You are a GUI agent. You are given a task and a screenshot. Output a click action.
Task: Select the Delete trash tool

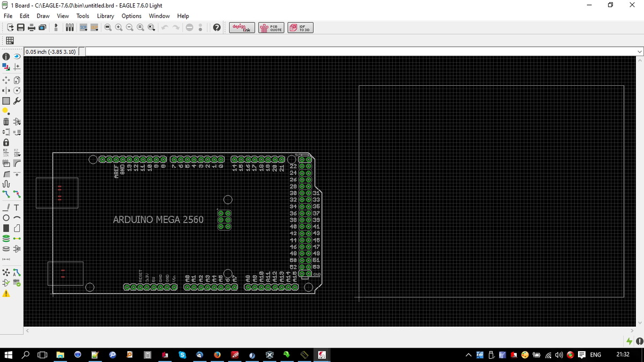point(6,122)
